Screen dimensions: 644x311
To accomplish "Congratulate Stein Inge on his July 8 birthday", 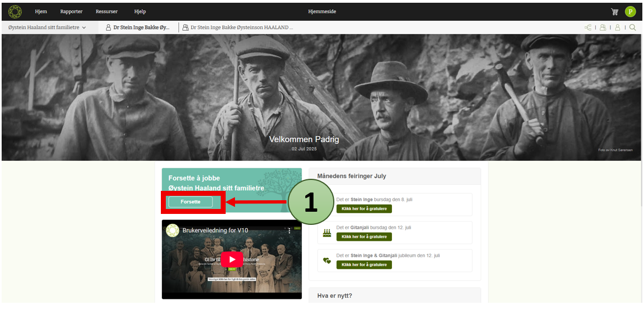I will click(x=364, y=209).
